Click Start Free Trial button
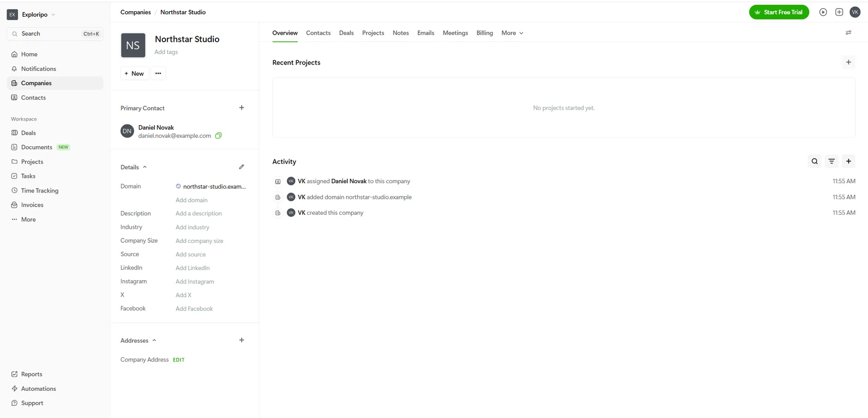 779,12
